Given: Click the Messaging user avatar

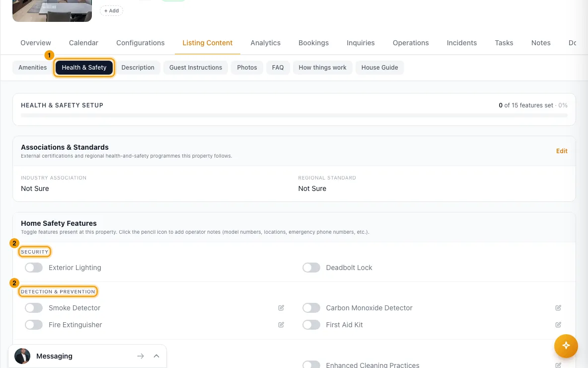Looking at the screenshot, I should point(22,356).
